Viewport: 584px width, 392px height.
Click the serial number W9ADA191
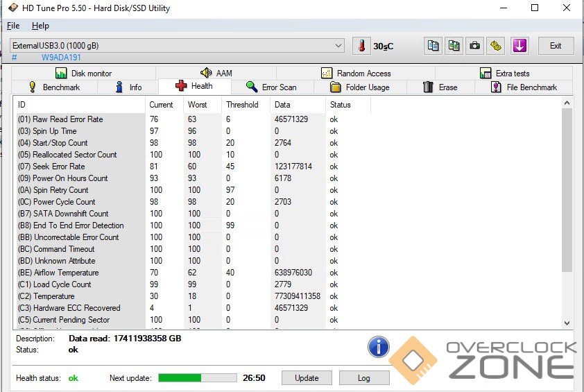click(61, 58)
